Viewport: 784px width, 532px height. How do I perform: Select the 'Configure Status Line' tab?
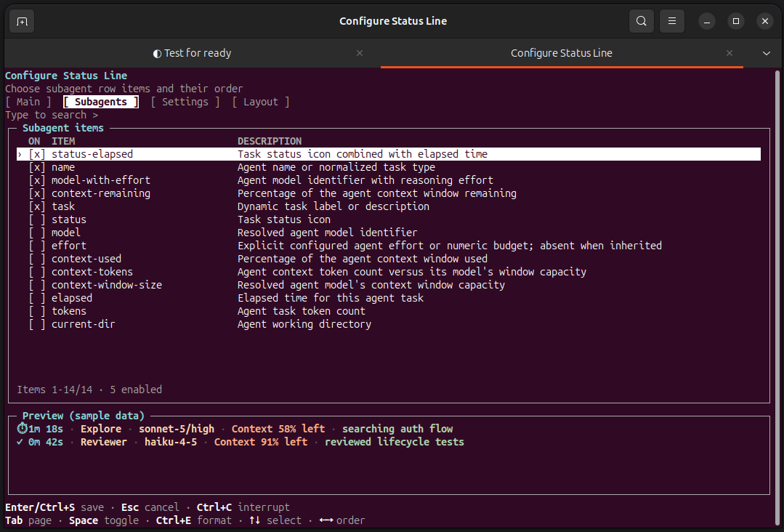coord(562,53)
